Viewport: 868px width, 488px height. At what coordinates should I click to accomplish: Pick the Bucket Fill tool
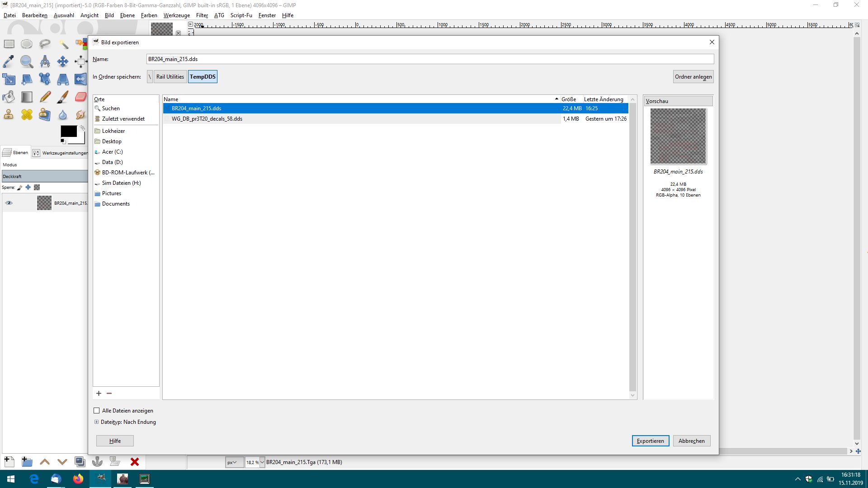(9, 97)
